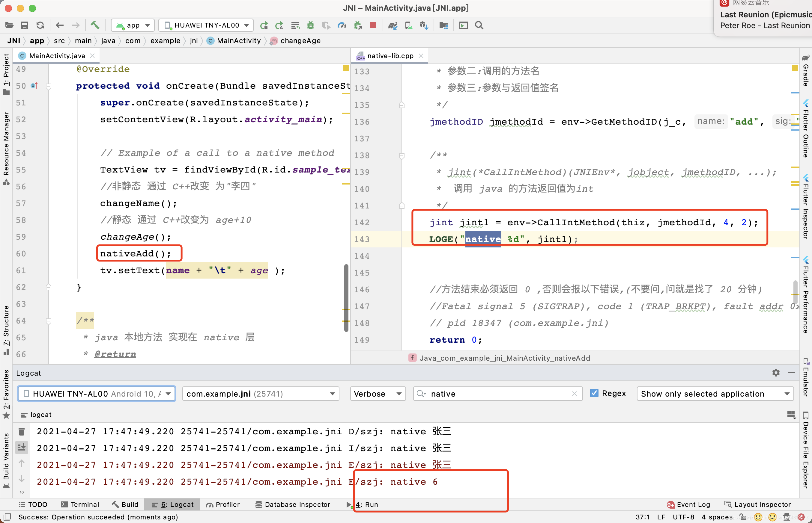Clear logcat using trash icon
The width and height of the screenshot is (812, 523).
[21, 431]
